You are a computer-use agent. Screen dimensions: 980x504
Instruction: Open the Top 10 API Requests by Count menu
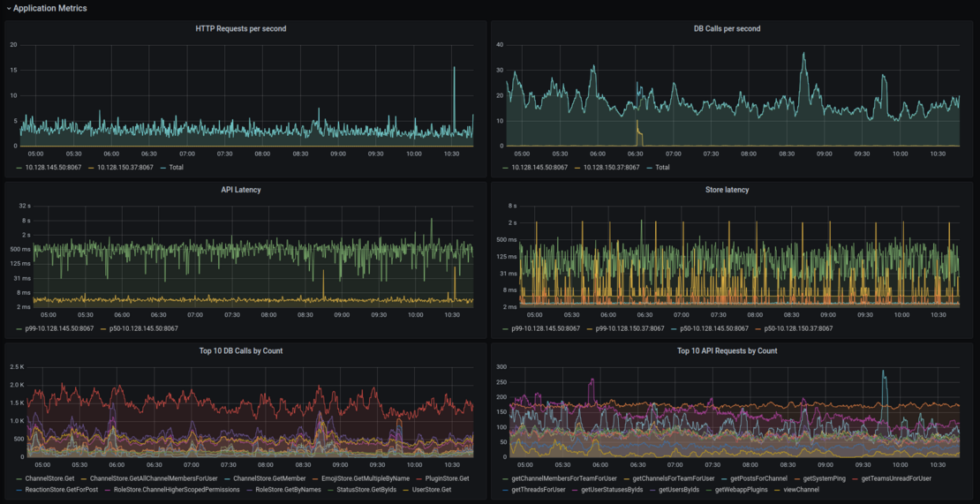tap(727, 351)
